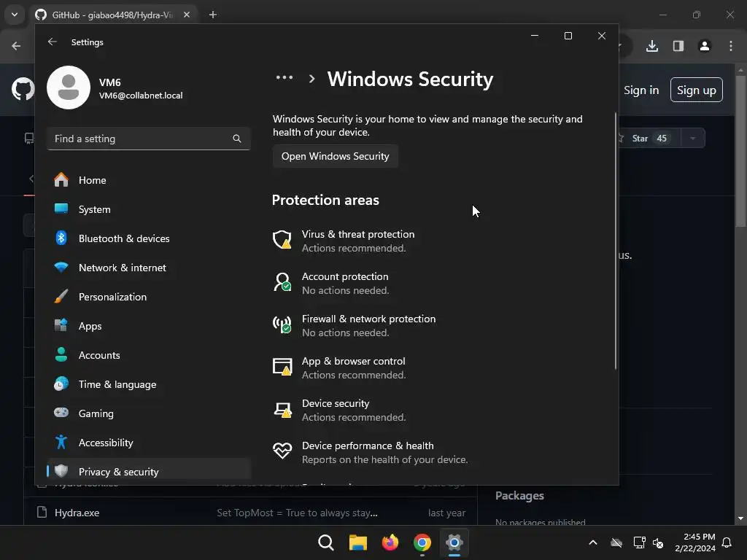Open Device performance & health
Screen dimensions: 747x560
[x=370, y=452]
